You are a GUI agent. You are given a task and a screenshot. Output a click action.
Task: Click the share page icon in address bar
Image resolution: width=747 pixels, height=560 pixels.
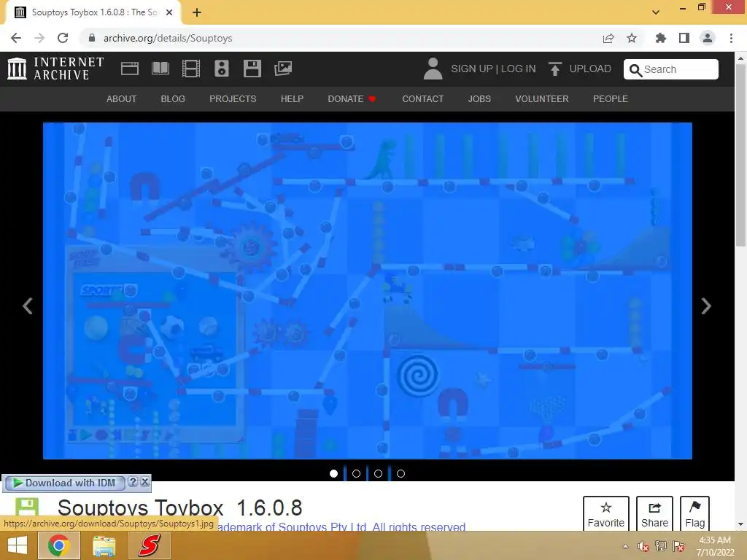pos(608,38)
